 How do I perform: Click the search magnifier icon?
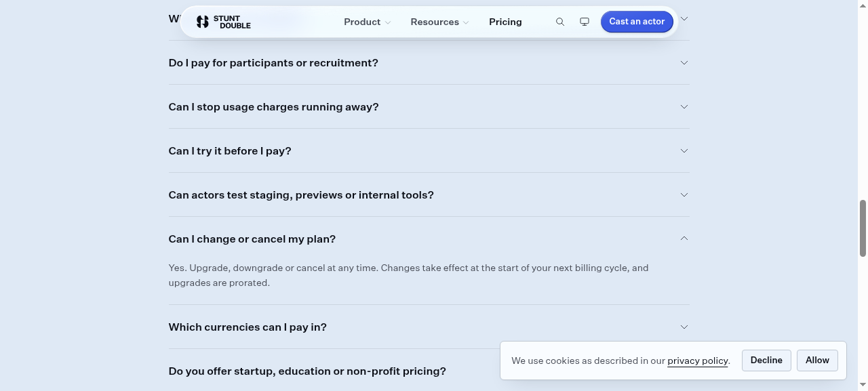coord(560,22)
